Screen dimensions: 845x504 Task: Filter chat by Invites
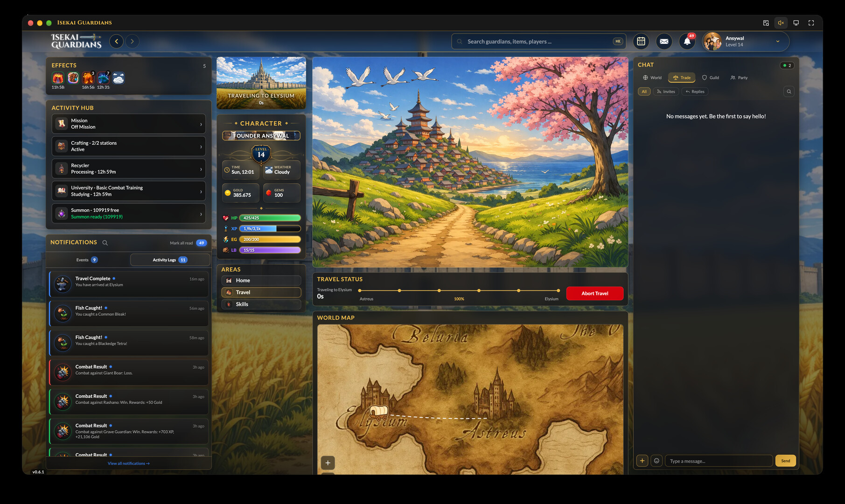click(x=666, y=91)
